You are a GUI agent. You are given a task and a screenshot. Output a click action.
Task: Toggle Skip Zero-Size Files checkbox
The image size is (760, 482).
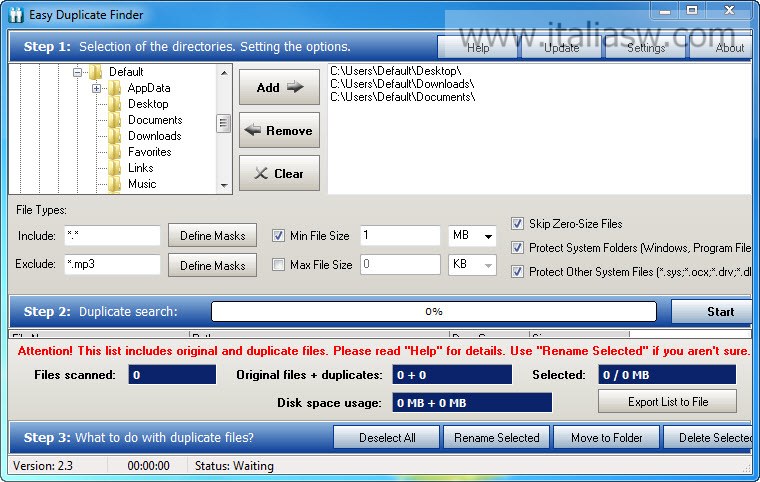tap(517, 224)
